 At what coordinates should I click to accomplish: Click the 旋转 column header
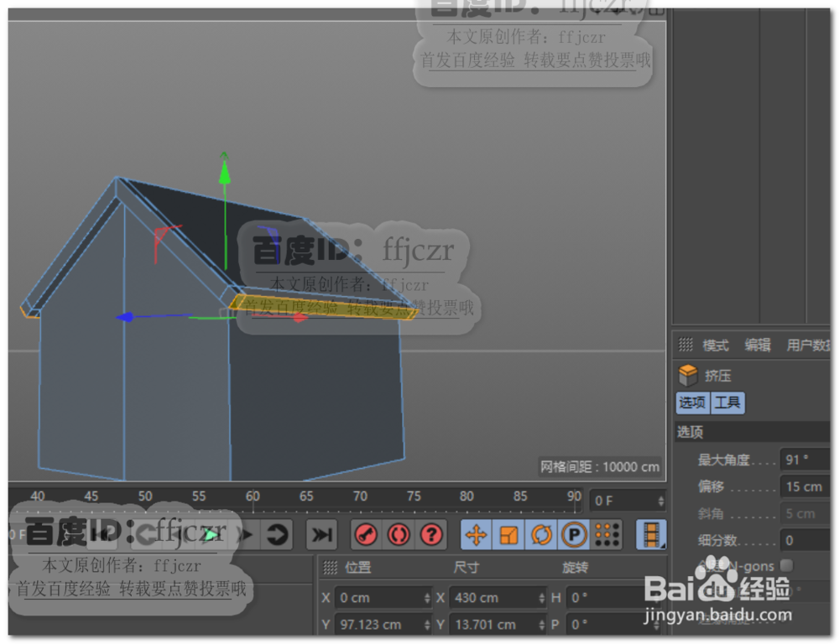click(x=576, y=568)
